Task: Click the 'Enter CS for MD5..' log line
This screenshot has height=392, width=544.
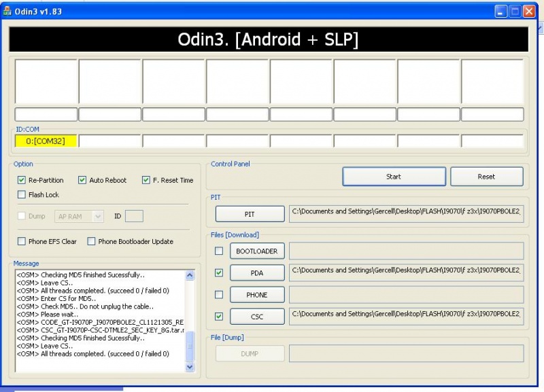Action: pos(56,298)
